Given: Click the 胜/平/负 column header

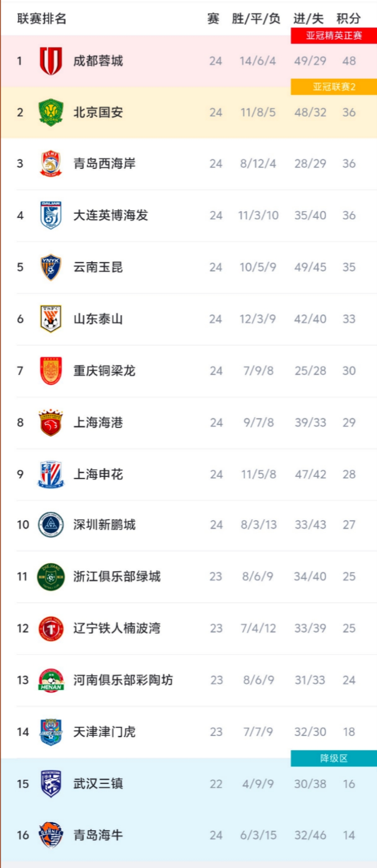Looking at the screenshot, I should [x=256, y=18].
